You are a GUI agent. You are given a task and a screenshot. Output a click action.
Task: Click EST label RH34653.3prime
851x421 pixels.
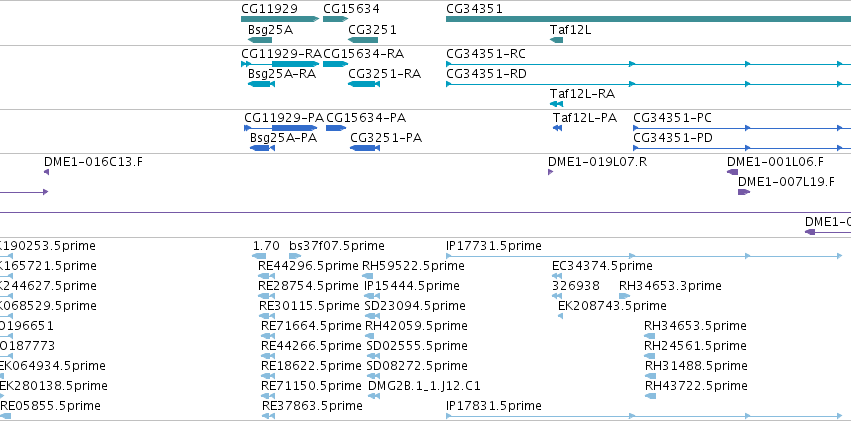pyautogui.click(x=670, y=286)
